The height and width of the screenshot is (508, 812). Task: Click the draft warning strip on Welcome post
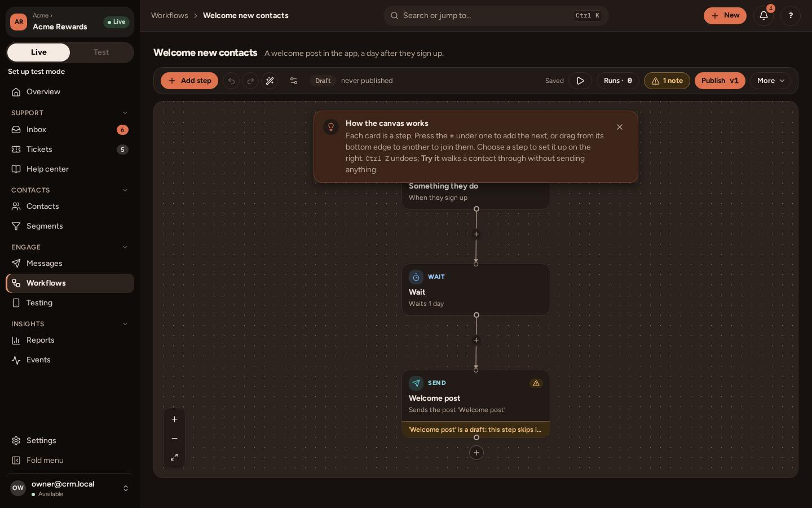click(476, 430)
